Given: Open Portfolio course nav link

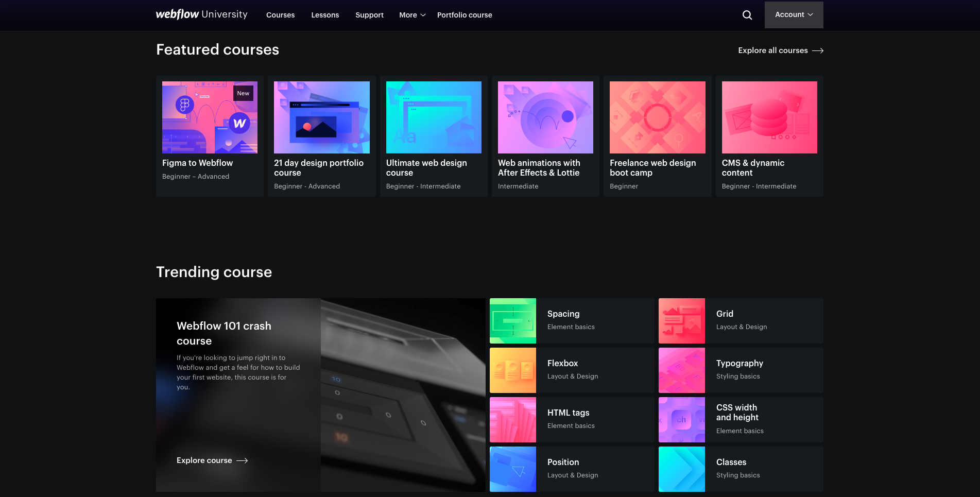Looking at the screenshot, I should click(465, 15).
